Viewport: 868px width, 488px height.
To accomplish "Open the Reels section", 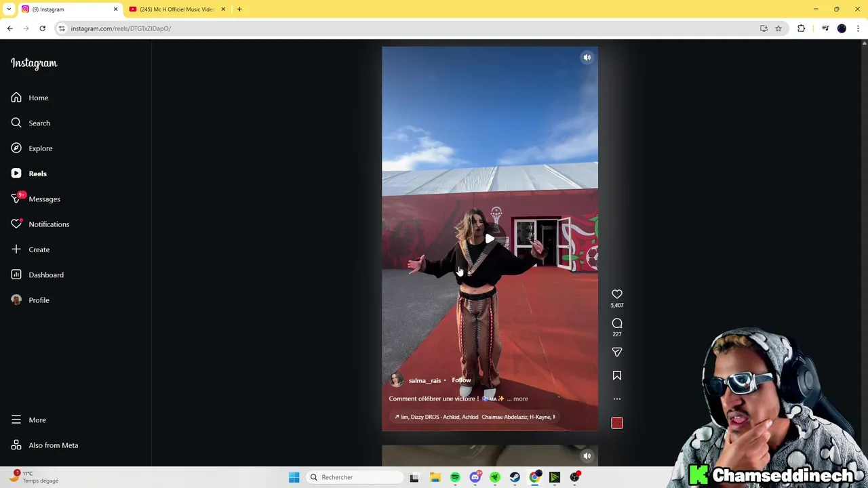I will (x=29, y=174).
